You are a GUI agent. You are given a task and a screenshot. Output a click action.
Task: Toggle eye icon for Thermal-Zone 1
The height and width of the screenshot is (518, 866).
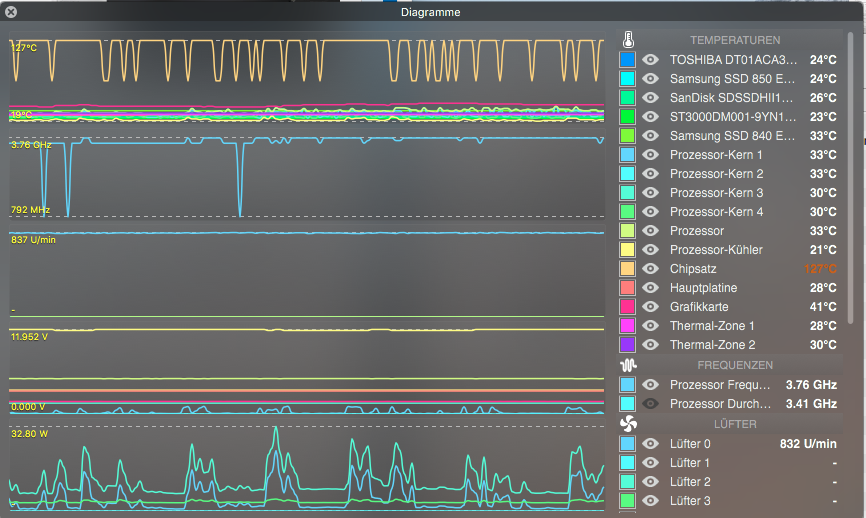tap(651, 326)
